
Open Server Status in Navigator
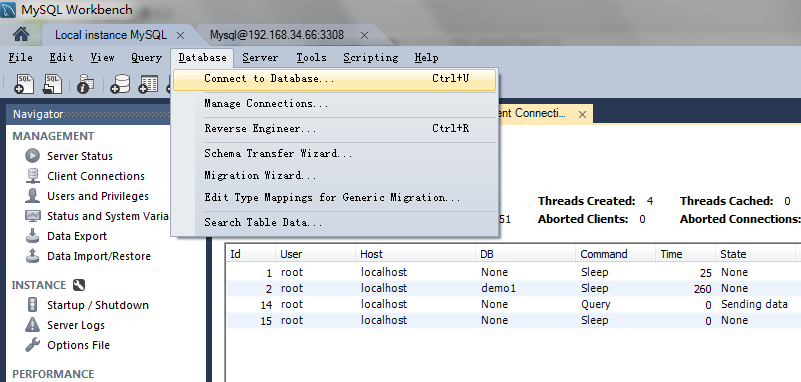(x=80, y=156)
